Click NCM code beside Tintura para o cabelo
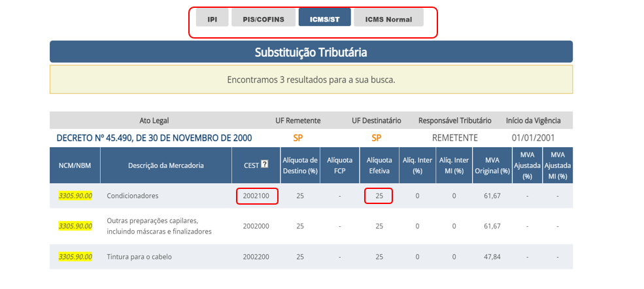The height and width of the screenshot is (289, 644). coord(75,256)
